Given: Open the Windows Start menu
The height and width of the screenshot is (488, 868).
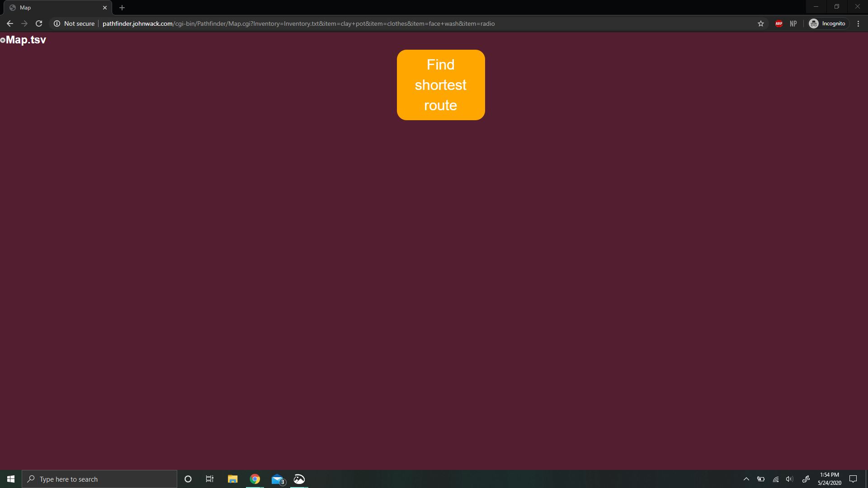Looking at the screenshot, I should [11, 479].
